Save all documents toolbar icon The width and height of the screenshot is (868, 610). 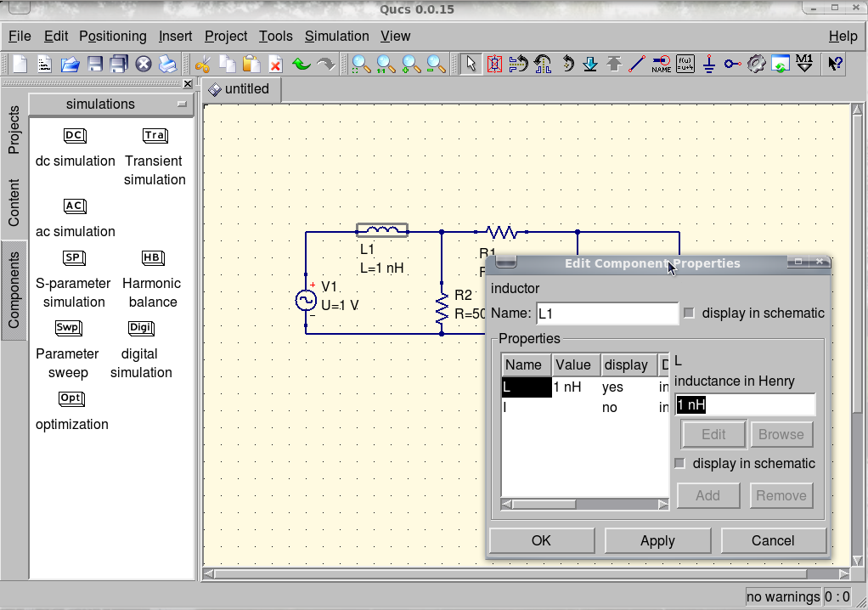(118, 65)
